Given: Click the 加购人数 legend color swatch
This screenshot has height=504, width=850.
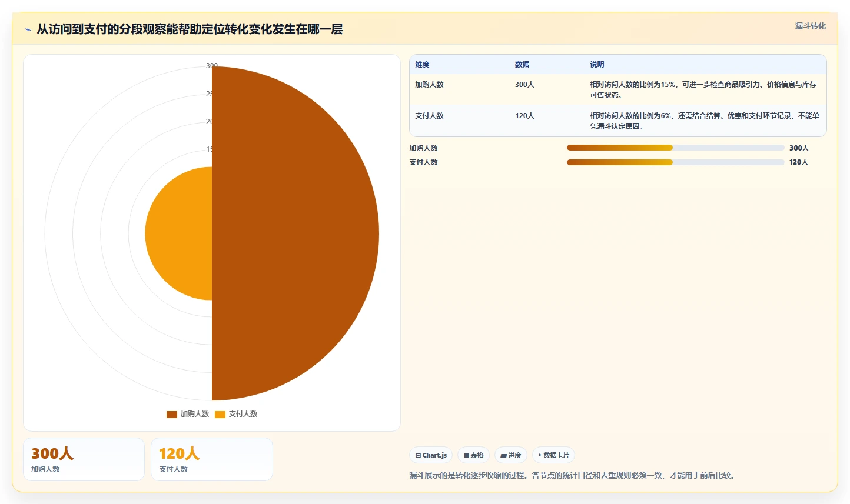Looking at the screenshot, I should (172, 414).
